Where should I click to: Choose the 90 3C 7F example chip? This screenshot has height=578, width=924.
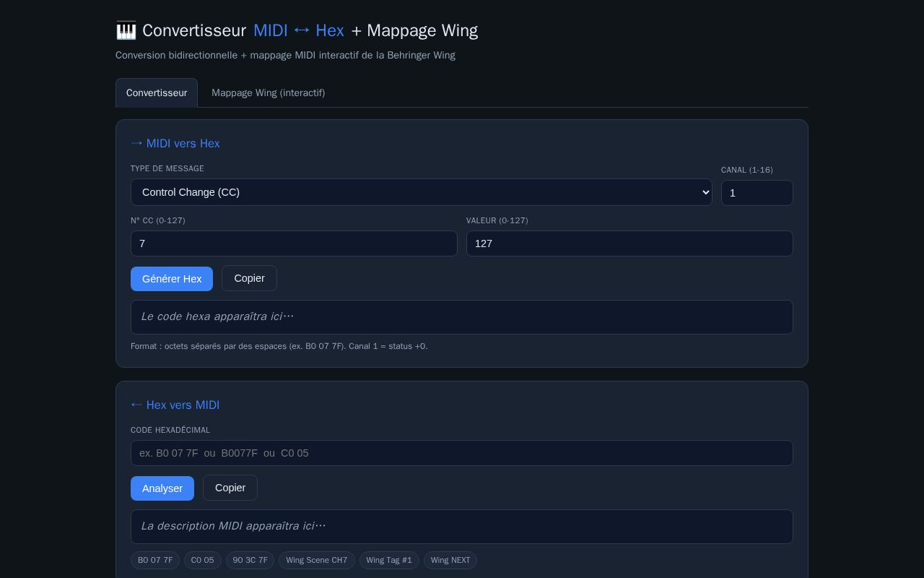[250, 560]
